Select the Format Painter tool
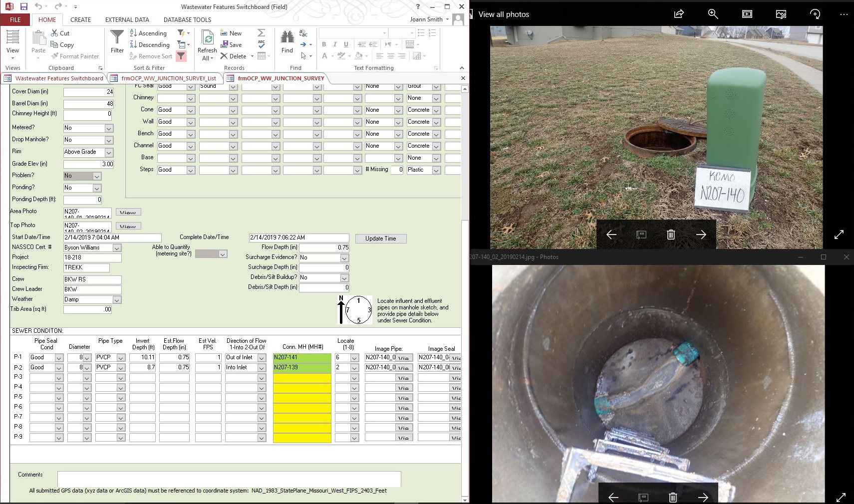Screen dimensions: 854x504 75,56
